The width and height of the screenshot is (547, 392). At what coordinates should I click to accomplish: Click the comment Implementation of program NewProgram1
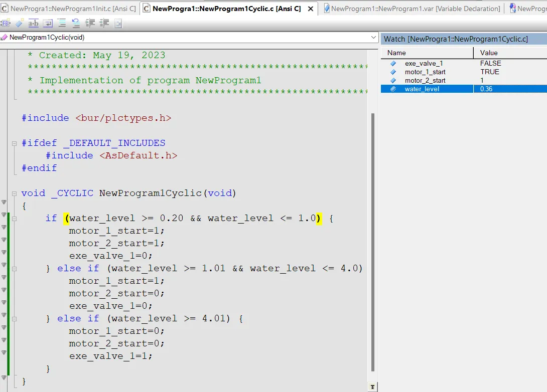[144, 81]
